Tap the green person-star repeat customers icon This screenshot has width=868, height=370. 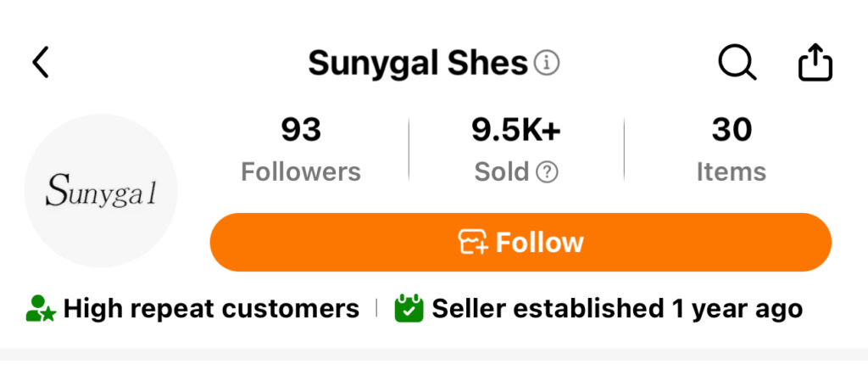point(41,309)
